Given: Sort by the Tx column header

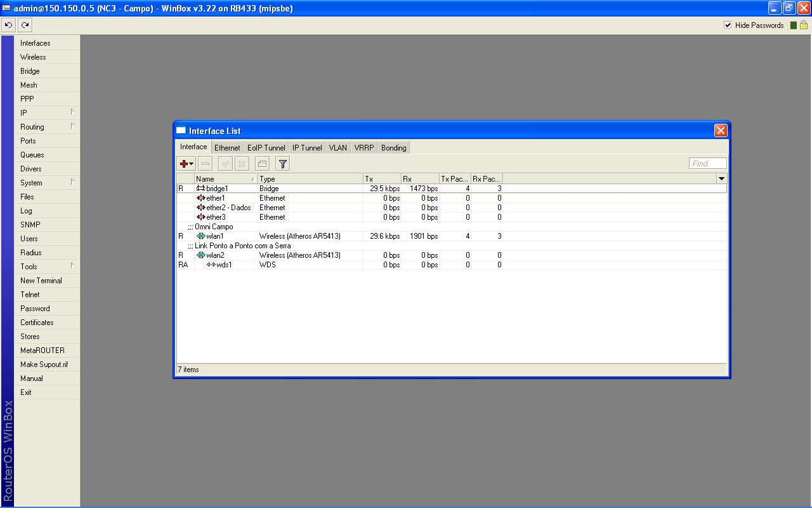Looking at the screenshot, I should click(382, 179).
